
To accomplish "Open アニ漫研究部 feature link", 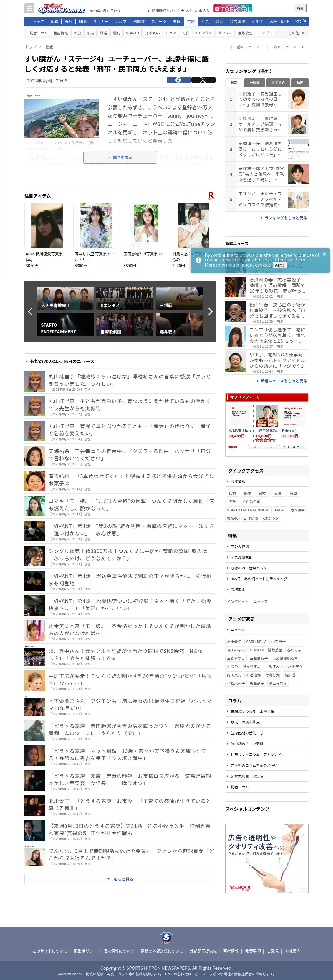I will click(x=241, y=557).
